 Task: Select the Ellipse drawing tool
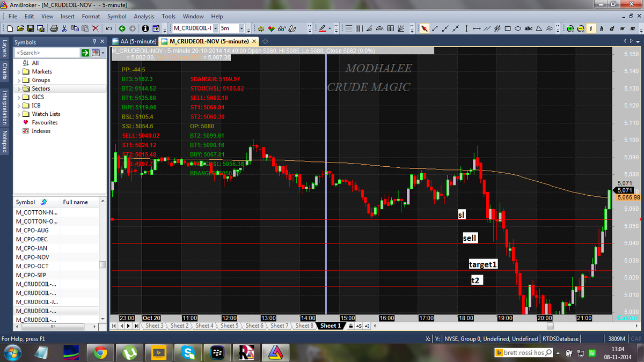[518, 28]
